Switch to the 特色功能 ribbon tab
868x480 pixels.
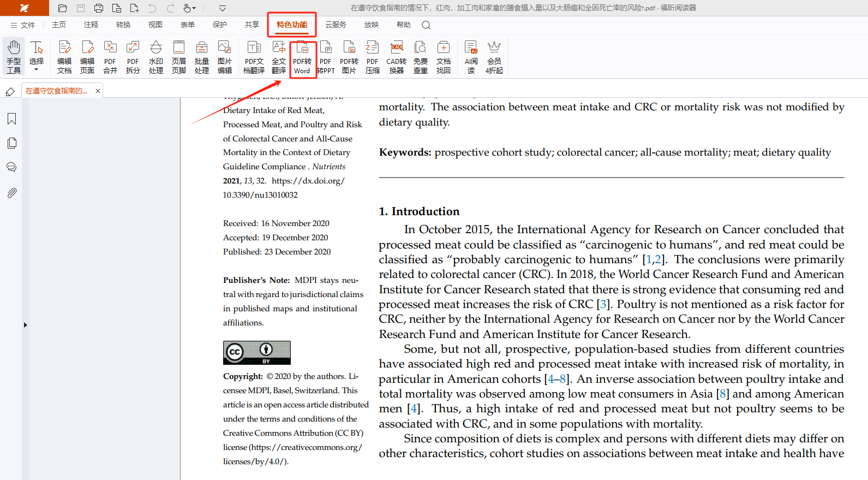[x=292, y=25]
